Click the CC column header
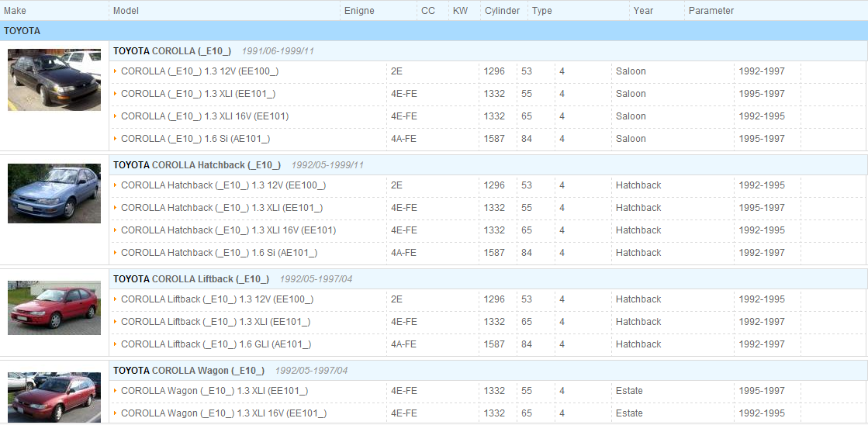The height and width of the screenshot is (425, 868). [428, 11]
